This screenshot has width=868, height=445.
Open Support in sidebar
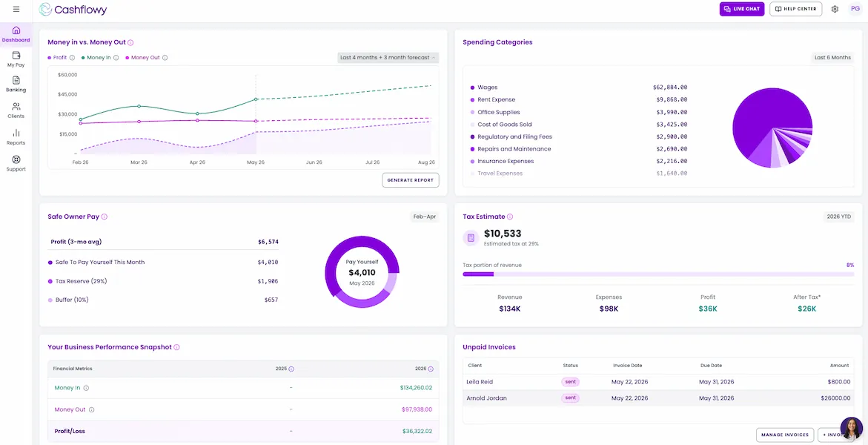click(16, 163)
